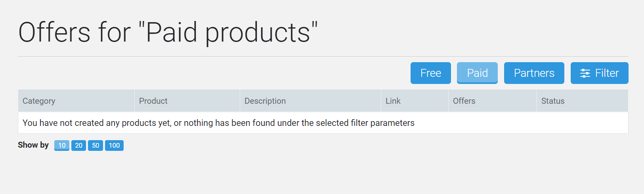Switch to the Free products tab
The height and width of the screenshot is (194, 644).
[430, 73]
